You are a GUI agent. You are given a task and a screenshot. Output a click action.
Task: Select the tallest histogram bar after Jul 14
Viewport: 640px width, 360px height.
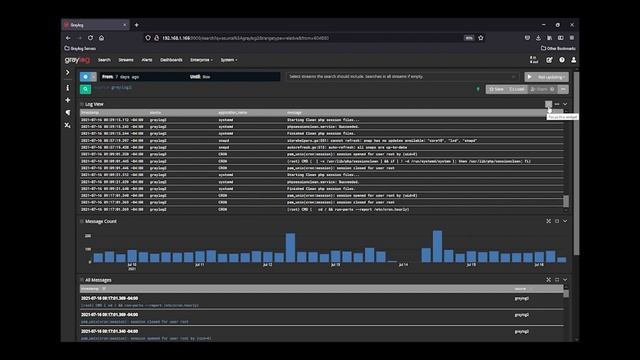[437, 246]
